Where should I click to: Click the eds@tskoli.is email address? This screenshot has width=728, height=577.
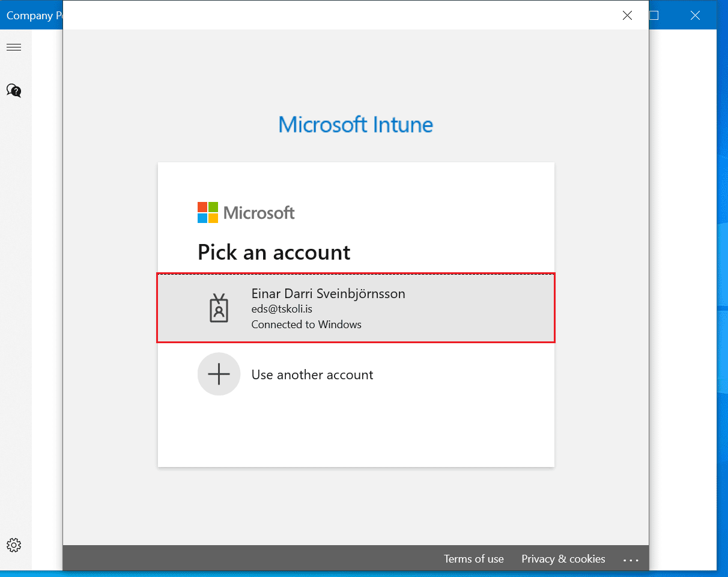281,310
